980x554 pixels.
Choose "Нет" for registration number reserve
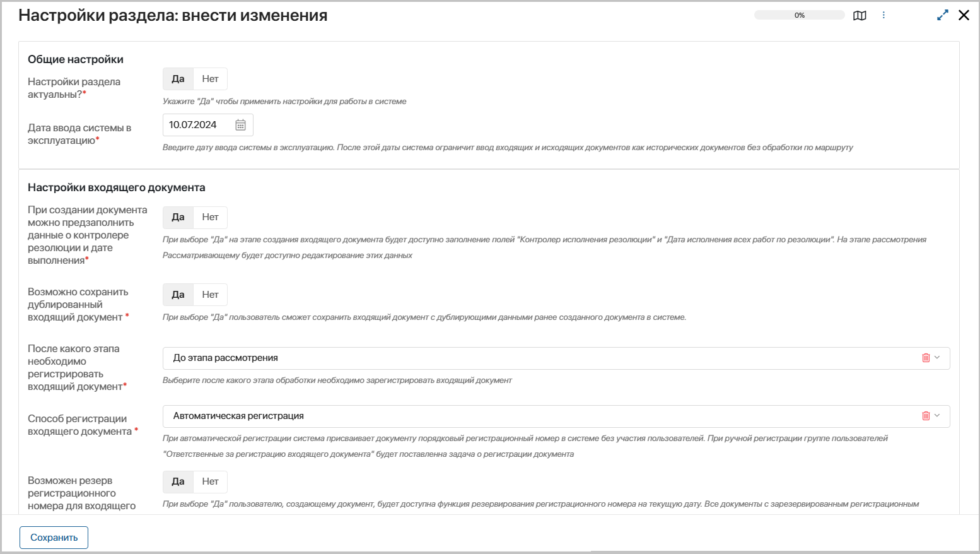(x=210, y=481)
